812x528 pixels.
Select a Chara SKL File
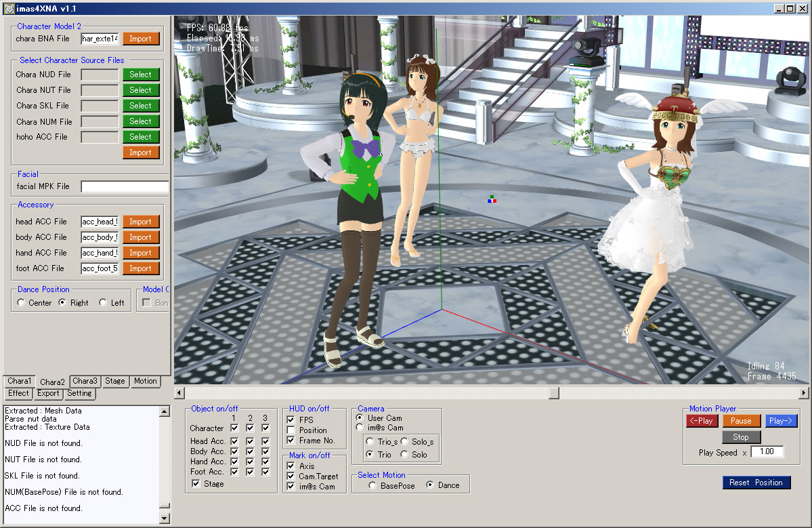click(141, 106)
